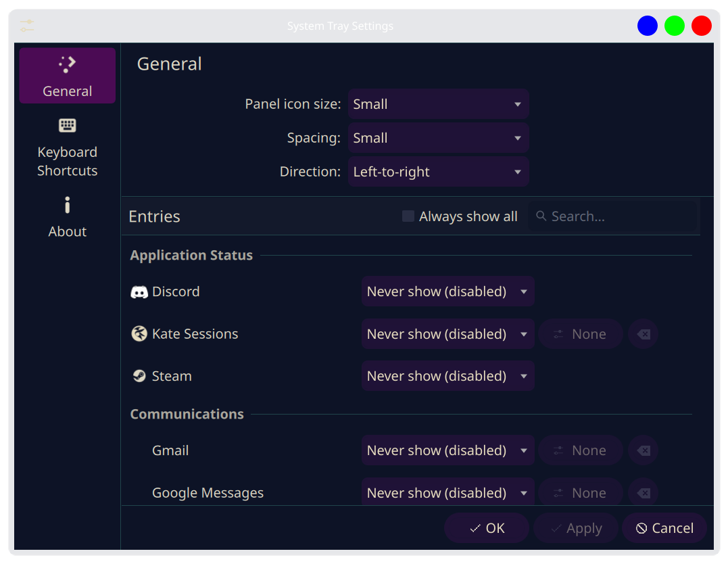Set Kate Sessions shortcut via None button
This screenshot has width=728, height=564.
(x=580, y=334)
